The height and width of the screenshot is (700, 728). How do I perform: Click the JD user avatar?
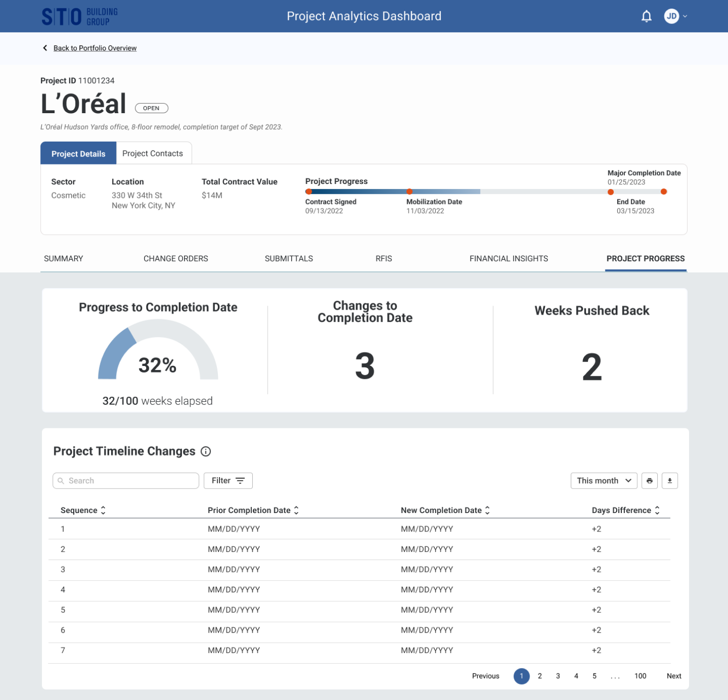672,16
